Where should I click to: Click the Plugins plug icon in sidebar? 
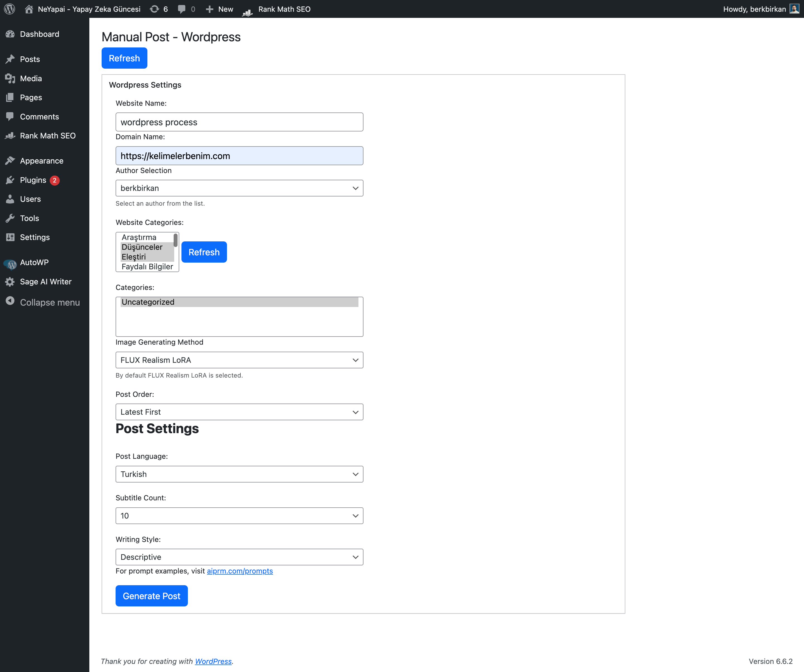10,180
